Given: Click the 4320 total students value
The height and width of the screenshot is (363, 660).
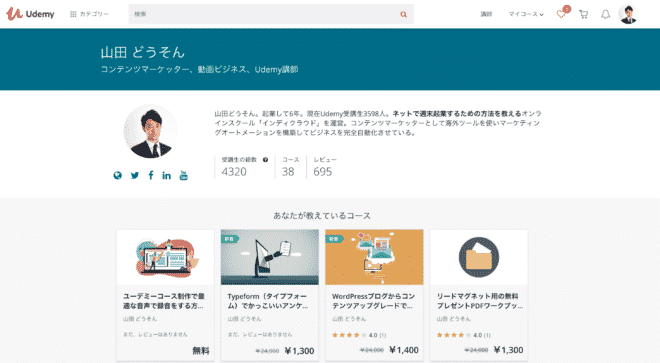Looking at the screenshot, I should click(x=234, y=172).
